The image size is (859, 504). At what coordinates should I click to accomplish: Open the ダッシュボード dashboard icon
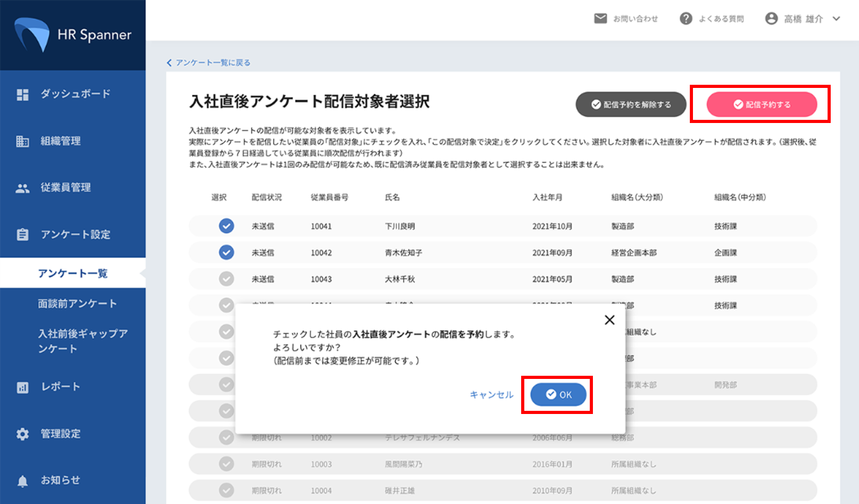click(x=23, y=95)
